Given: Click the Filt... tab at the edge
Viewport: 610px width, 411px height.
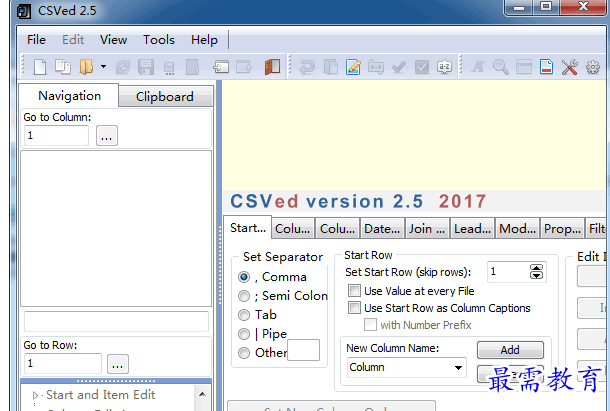Looking at the screenshot, I should coord(596,228).
